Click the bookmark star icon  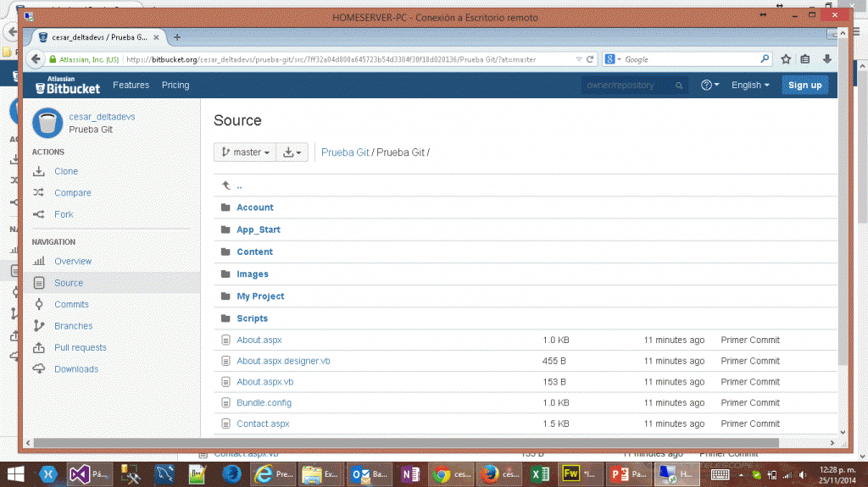(x=786, y=59)
